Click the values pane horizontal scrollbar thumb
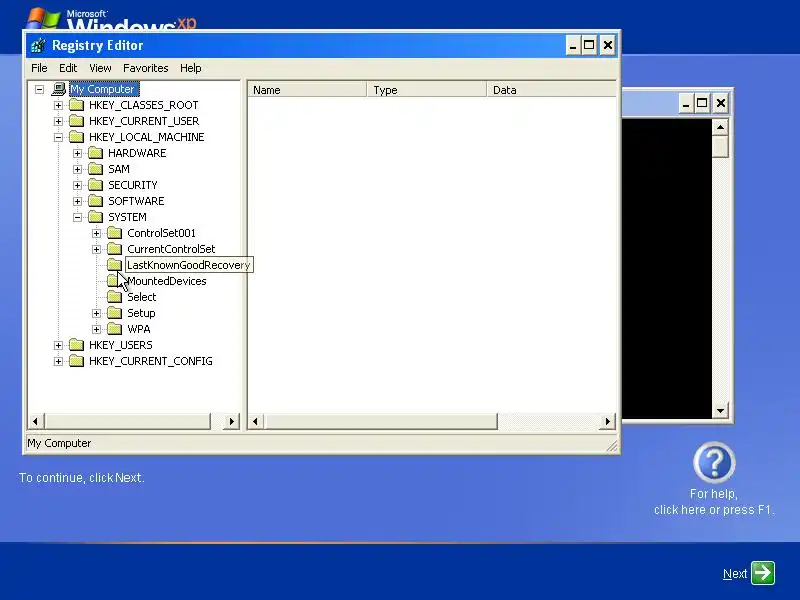Screen dimensions: 800x600 point(381,421)
